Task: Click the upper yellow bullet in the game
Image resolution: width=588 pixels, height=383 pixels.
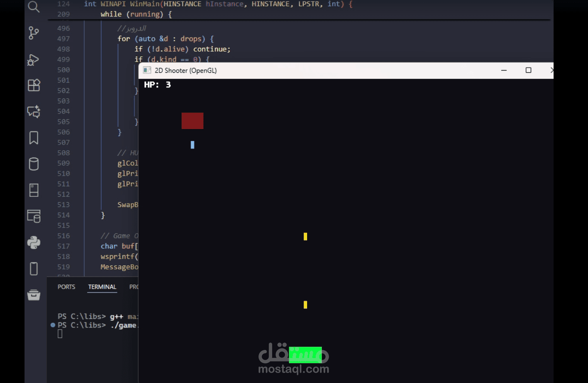Action: [305, 236]
